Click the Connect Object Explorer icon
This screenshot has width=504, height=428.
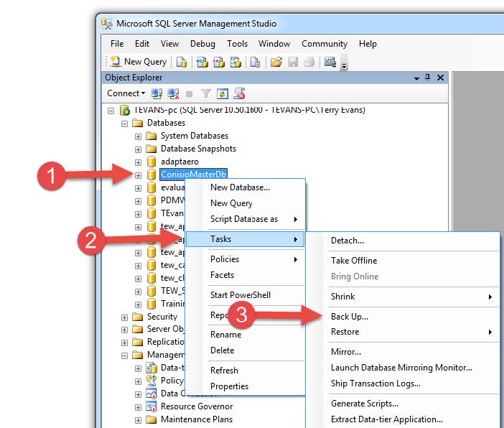(157, 93)
